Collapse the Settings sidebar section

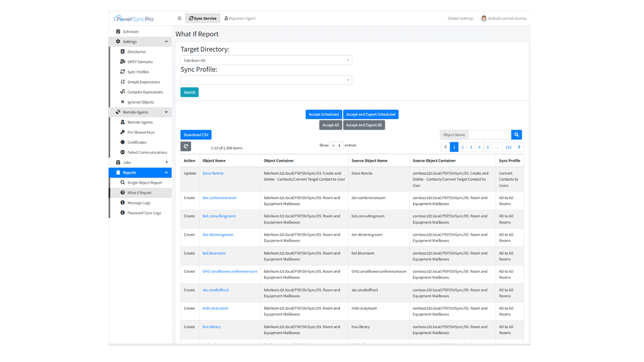[140, 42]
